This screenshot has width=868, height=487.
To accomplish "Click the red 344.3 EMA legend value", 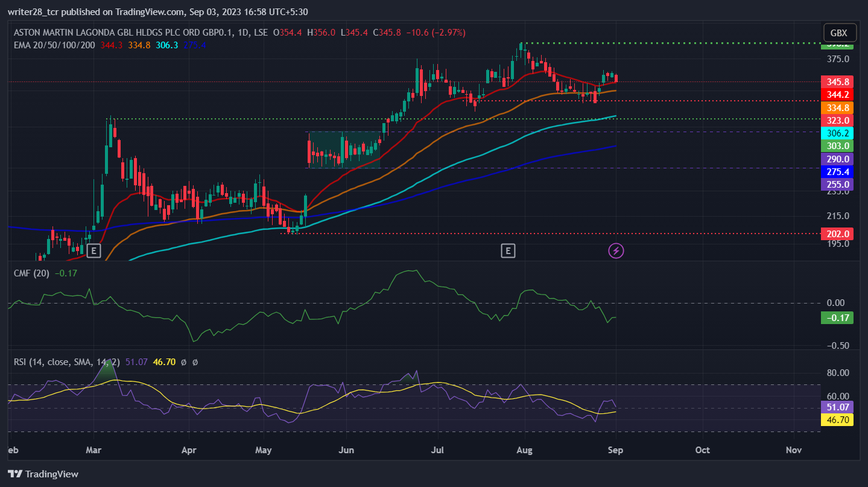I will click(110, 45).
